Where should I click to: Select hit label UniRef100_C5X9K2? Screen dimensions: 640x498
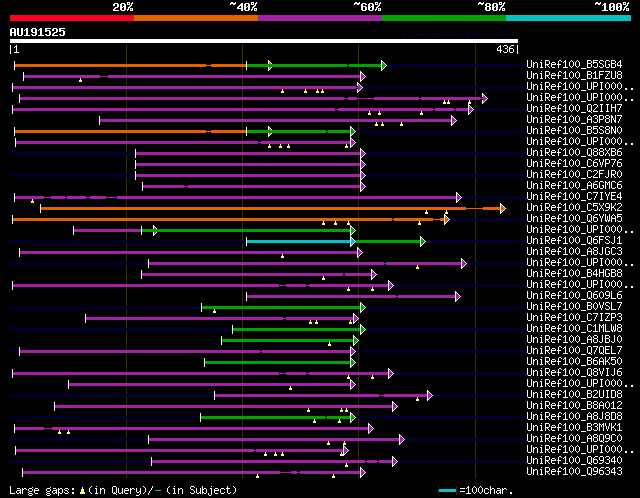pyautogui.click(x=574, y=208)
